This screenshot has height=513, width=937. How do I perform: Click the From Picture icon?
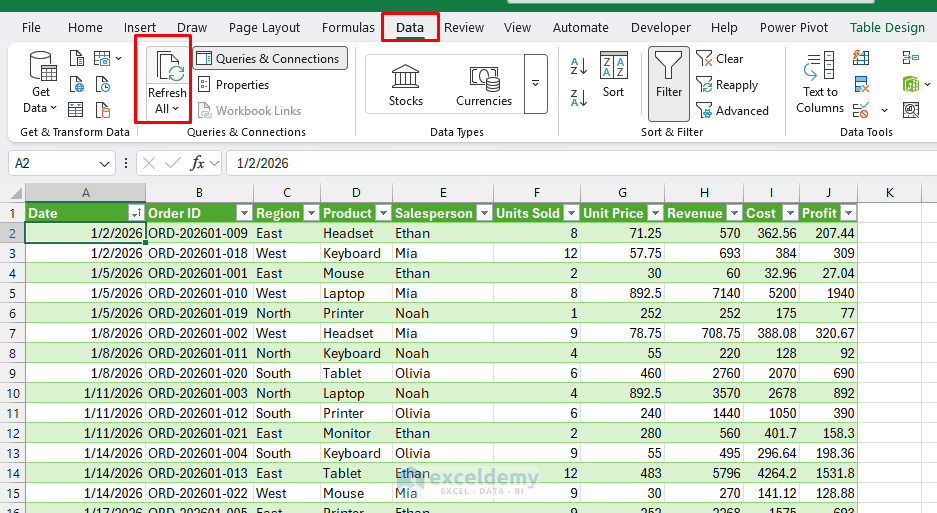[102, 59]
